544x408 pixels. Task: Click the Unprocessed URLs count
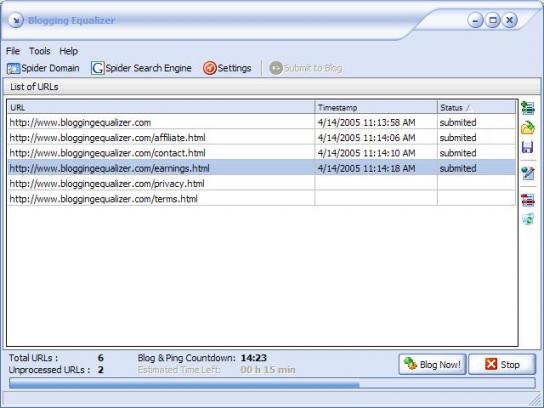(101, 370)
